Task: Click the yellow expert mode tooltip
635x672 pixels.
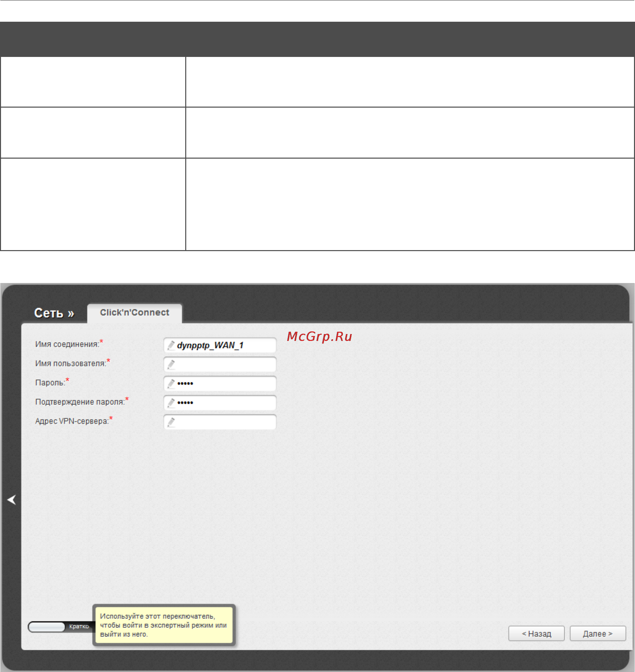Action: [x=164, y=625]
